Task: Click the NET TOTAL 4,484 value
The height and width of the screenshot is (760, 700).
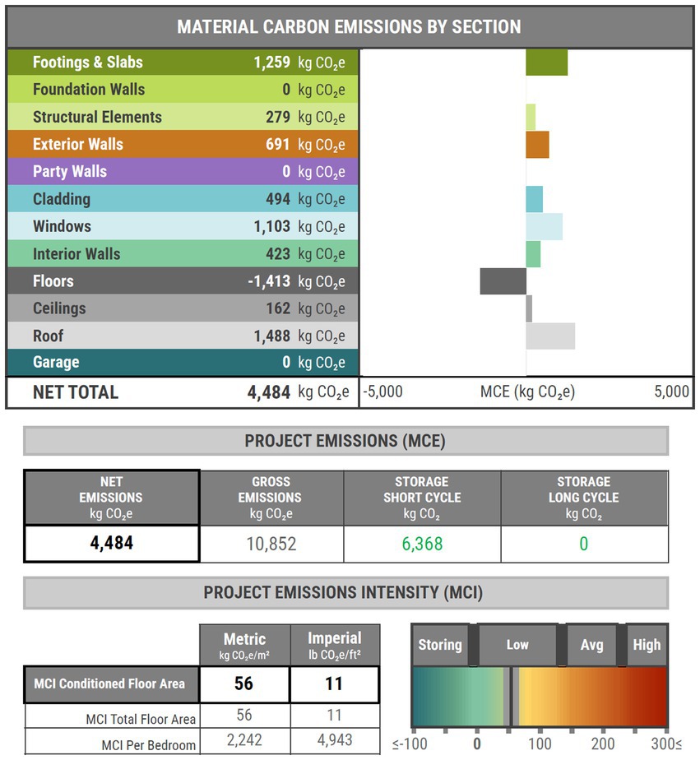Action: pos(269,392)
